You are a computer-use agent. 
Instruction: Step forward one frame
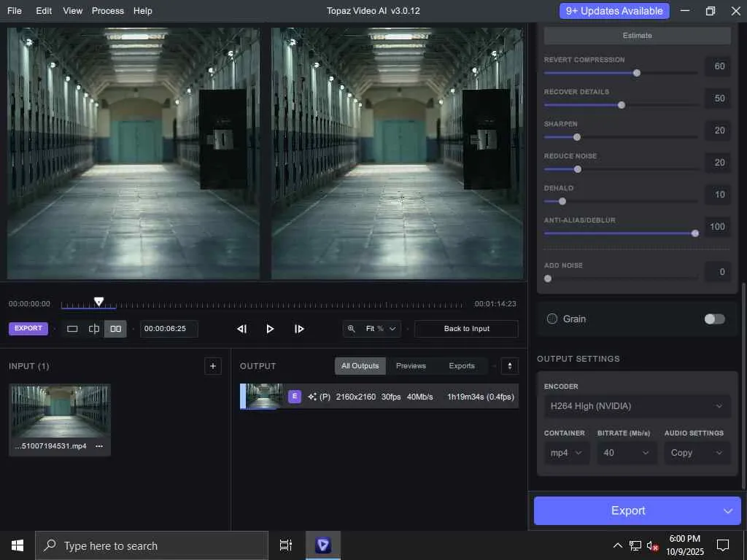299,329
